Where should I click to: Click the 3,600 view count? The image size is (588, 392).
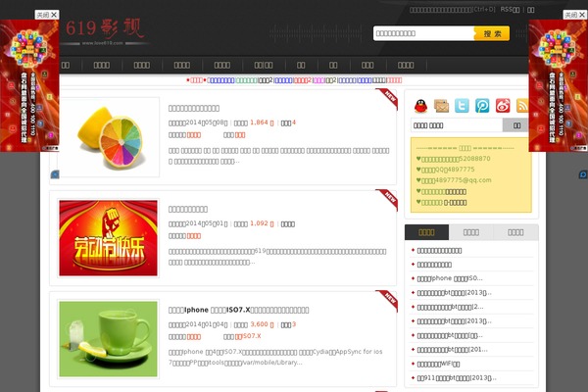[262, 324]
